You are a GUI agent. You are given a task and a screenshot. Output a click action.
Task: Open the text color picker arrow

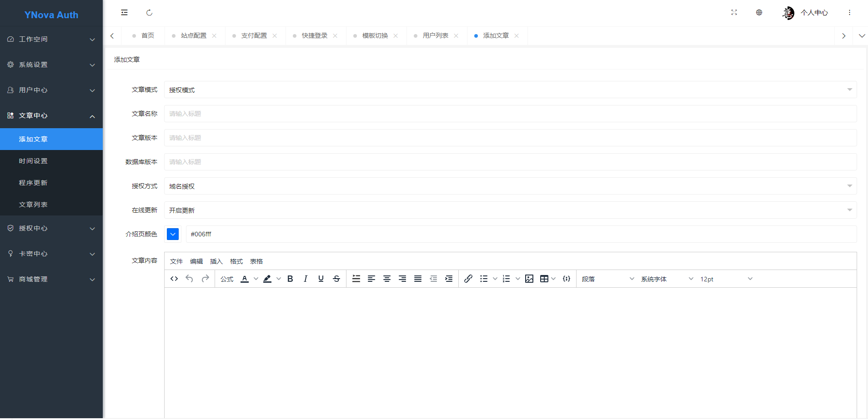[256, 279]
